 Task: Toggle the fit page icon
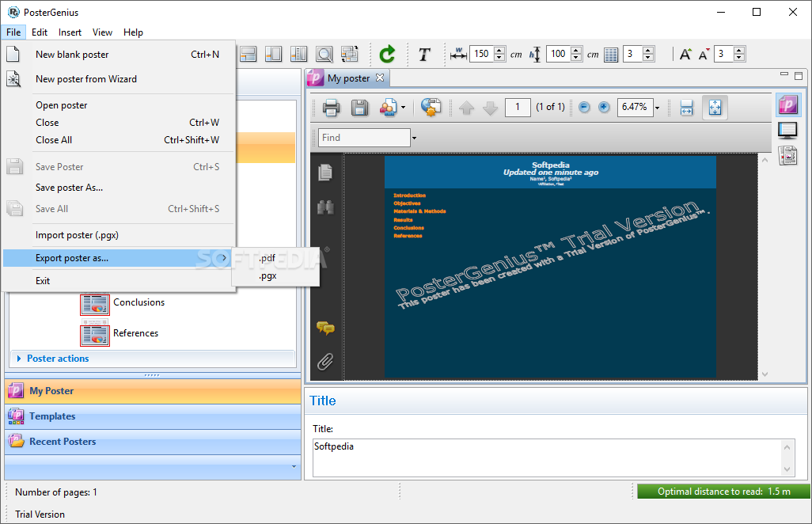pyautogui.click(x=715, y=108)
